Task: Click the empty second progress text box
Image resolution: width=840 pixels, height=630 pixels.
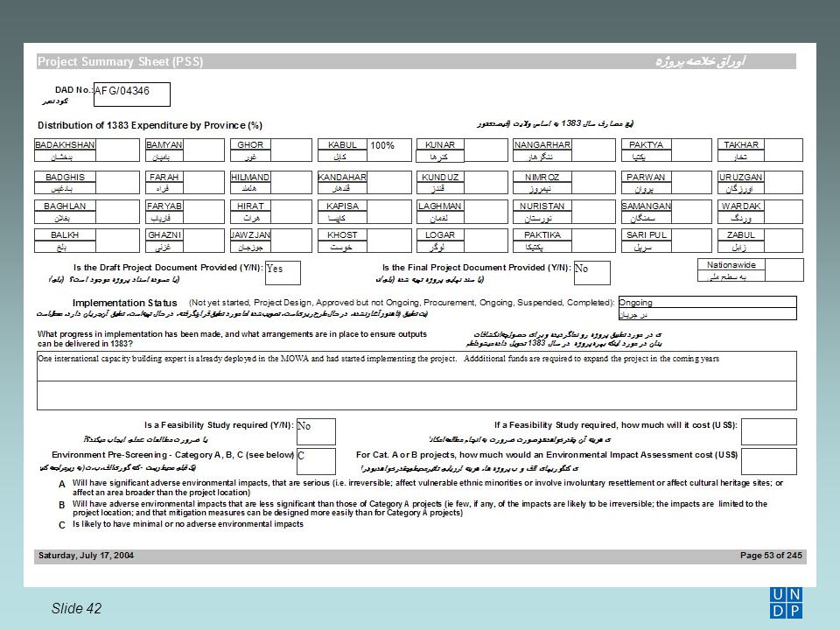Action: coord(416,395)
